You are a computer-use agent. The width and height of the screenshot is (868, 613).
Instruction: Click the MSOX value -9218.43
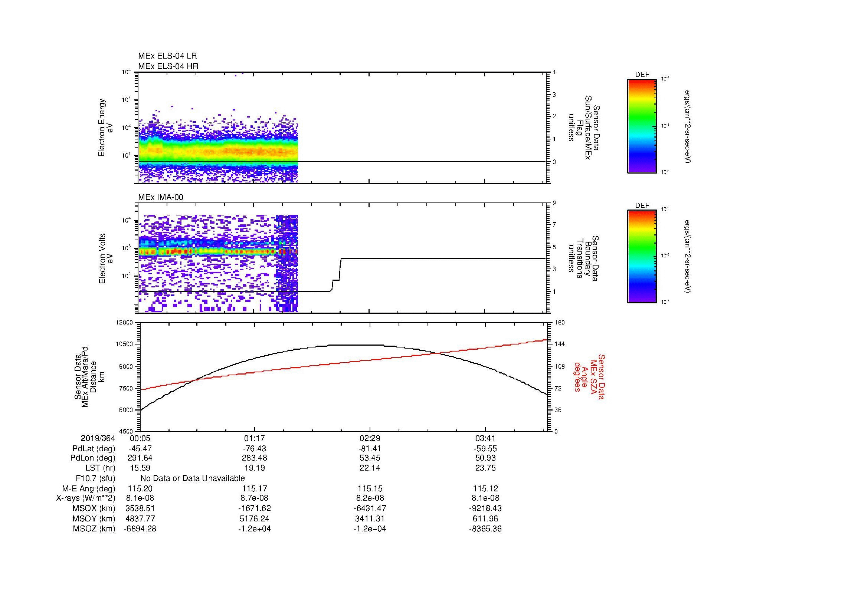(485, 508)
